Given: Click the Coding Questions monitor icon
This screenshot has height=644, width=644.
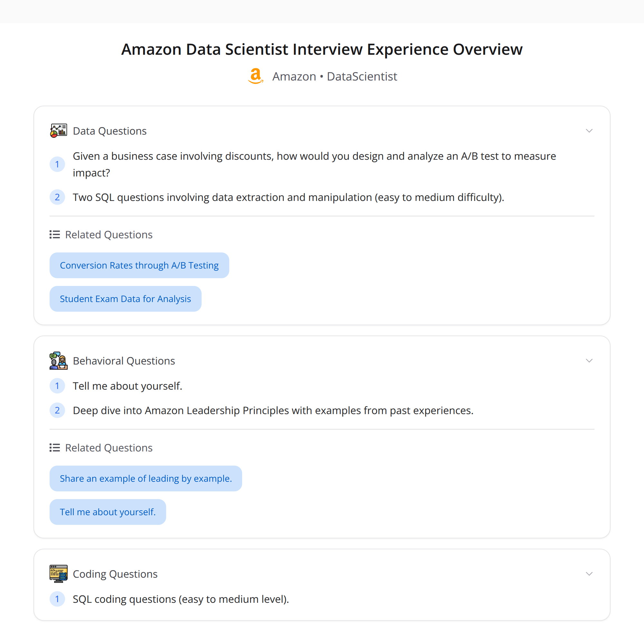Looking at the screenshot, I should 58,574.
